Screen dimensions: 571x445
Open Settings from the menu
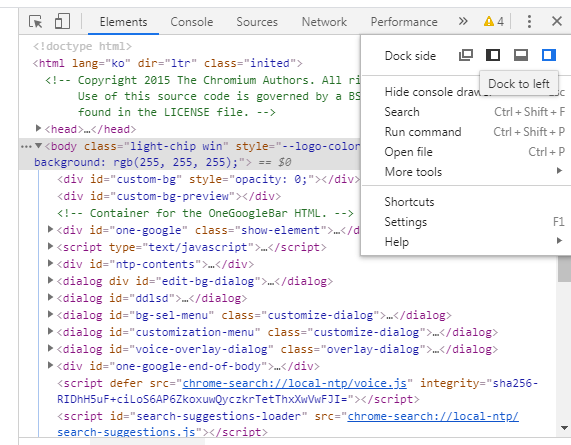click(x=466, y=222)
